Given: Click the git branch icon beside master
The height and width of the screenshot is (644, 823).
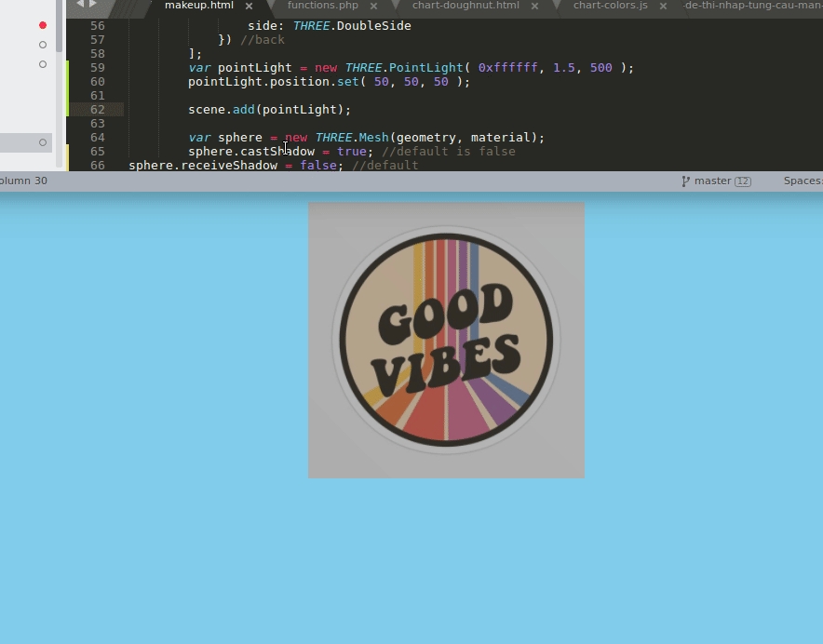Looking at the screenshot, I should [686, 181].
